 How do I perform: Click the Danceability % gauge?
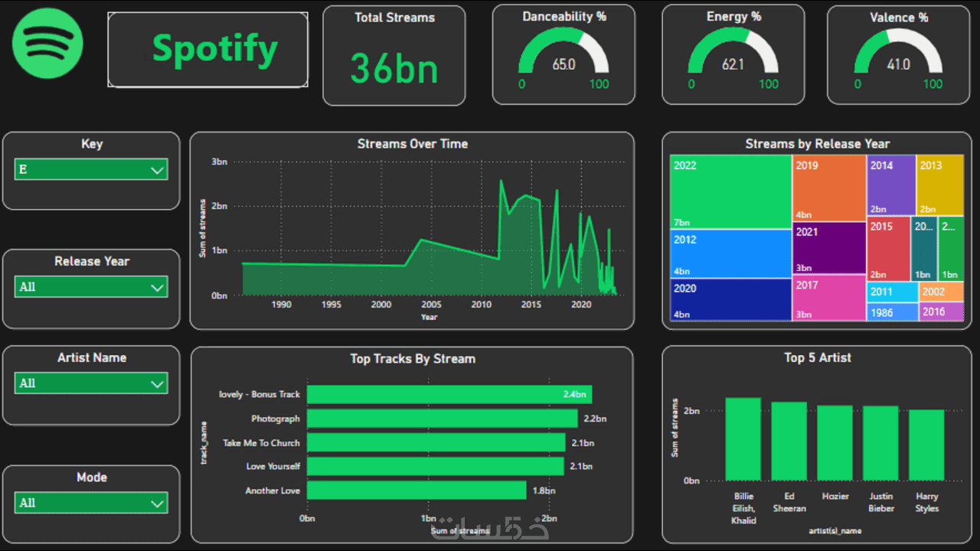(x=563, y=54)
